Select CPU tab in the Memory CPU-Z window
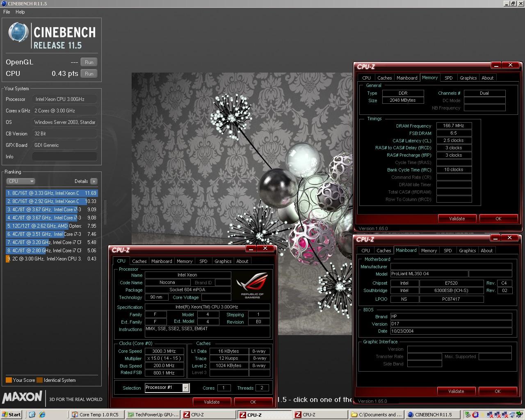525x420 pixels. pos(366,78)
